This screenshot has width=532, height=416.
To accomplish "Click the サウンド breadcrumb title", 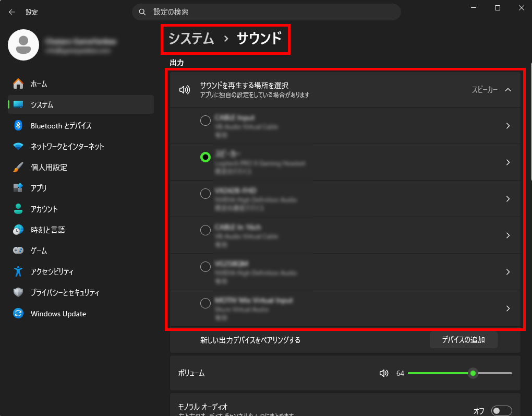I will [x=260, y=39].
